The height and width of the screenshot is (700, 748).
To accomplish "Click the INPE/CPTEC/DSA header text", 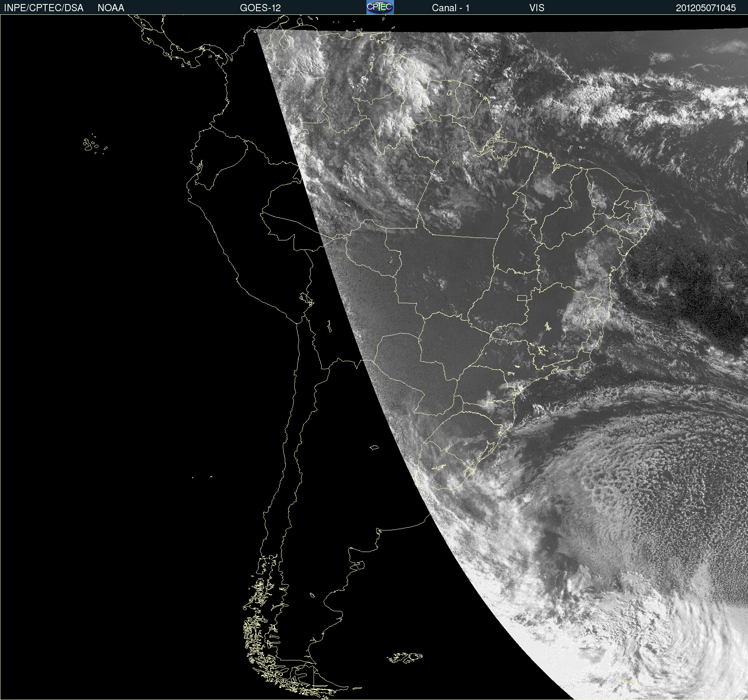I will (44, 8).
